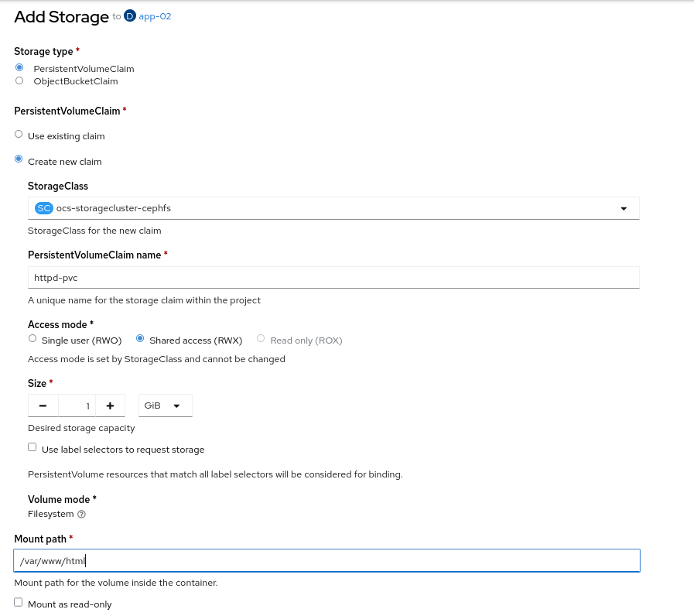This screenshot has width=694, height=616.
Task: Increase size with the plus button
Action: (110, 406)
